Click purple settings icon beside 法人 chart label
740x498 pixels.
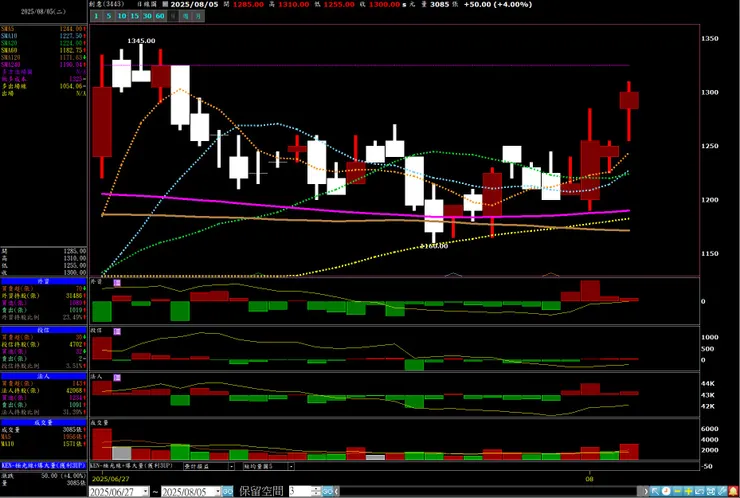pos(117,378)
